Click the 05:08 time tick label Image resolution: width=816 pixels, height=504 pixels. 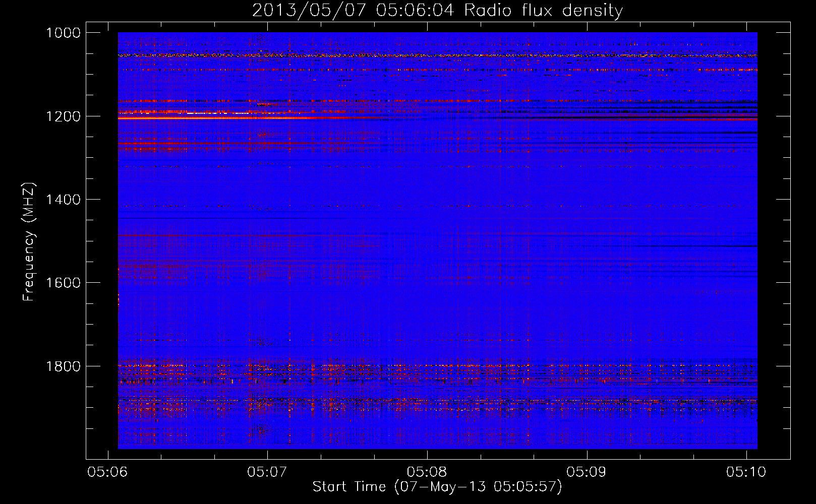pyautogui.click(x=427, y=472)
